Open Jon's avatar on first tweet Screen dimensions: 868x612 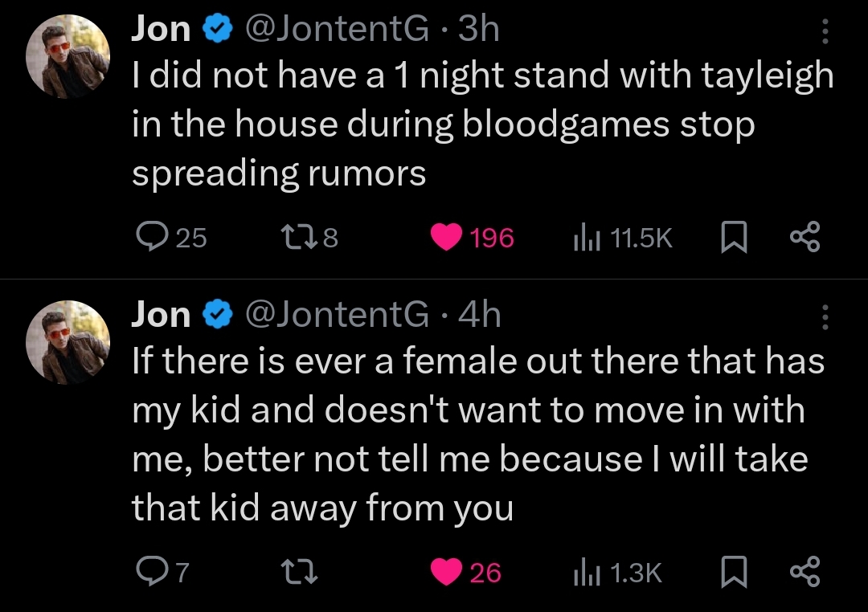click(68, 56)
